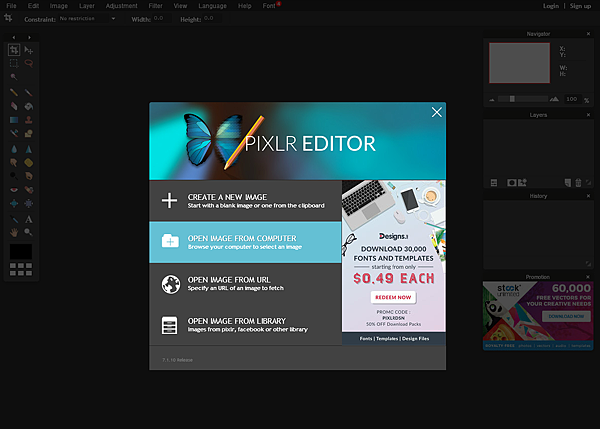Choose Open Image From Computer
This screenshot has height=429, width=600.
(245, 242)
